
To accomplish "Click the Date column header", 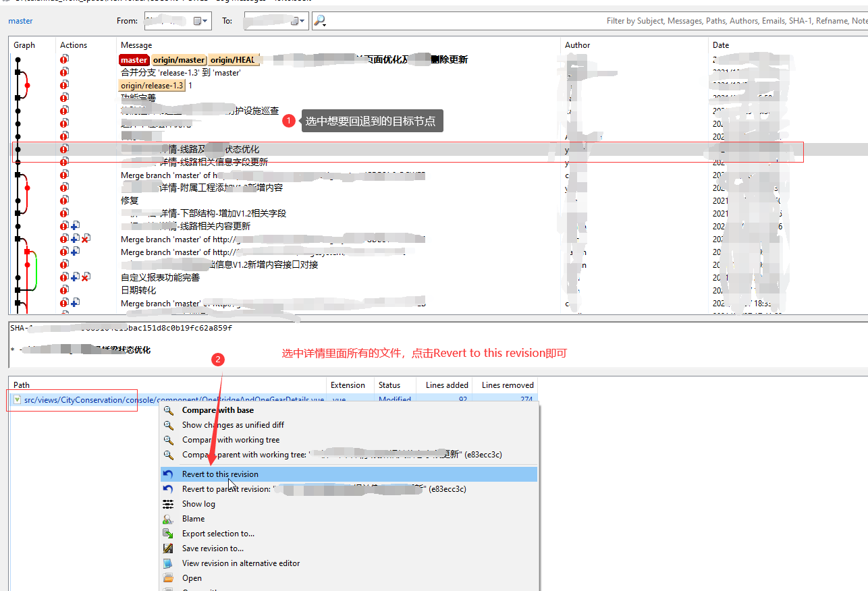I will (x=721, y=45).
